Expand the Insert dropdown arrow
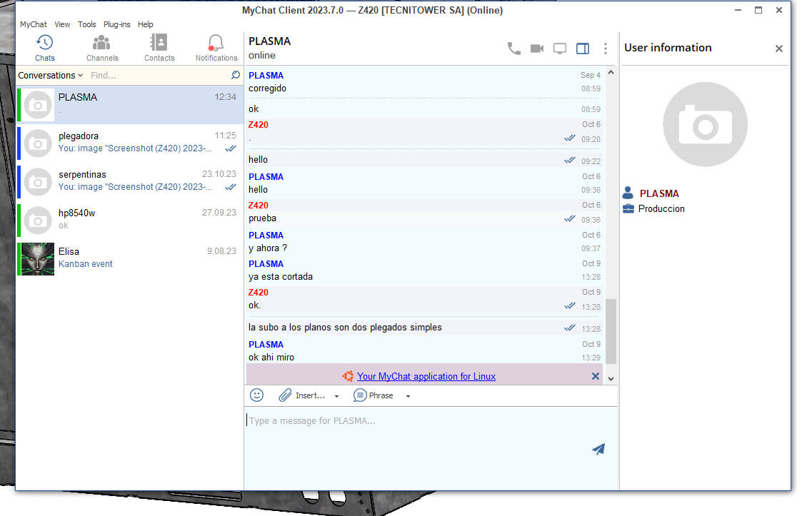Image resolution: width=812 pixels, height=516 pixels. click(336, 396)
